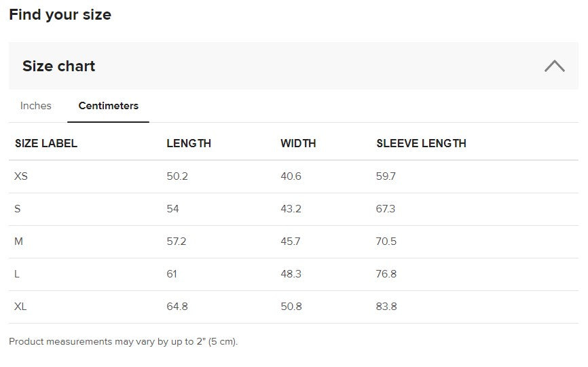The image size is (588, 367).
Task: Select the L size row label
Action: tap(17, 274)
